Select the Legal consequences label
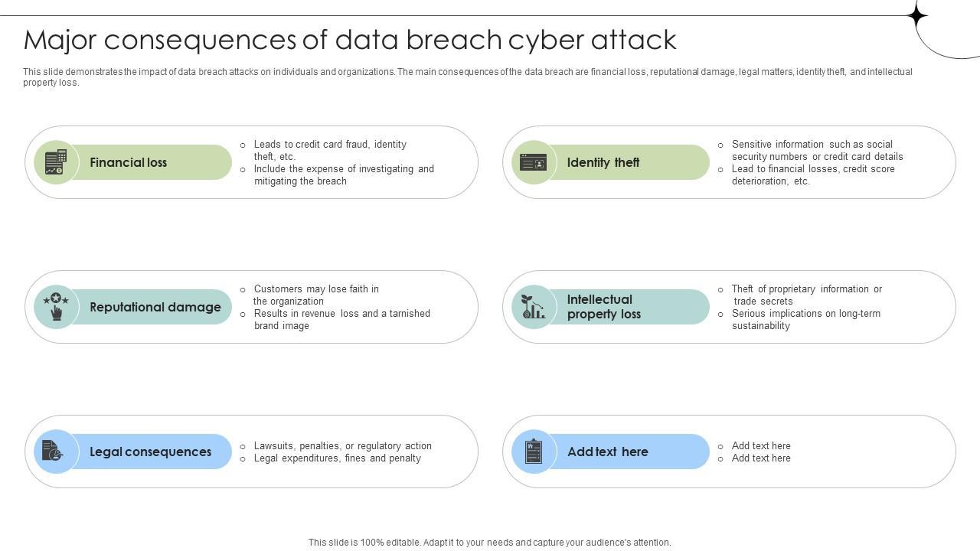The image size is (980, 551). point(150,452)
